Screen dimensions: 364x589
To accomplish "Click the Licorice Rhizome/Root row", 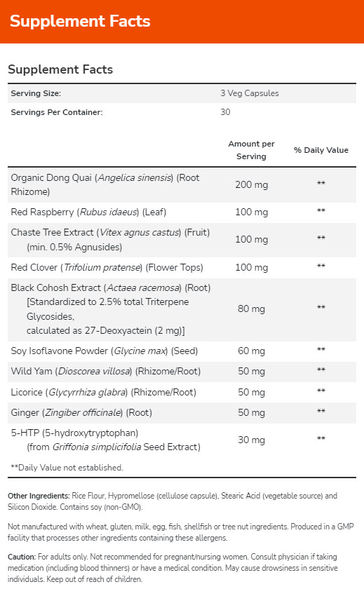I will tap(182, 392).
